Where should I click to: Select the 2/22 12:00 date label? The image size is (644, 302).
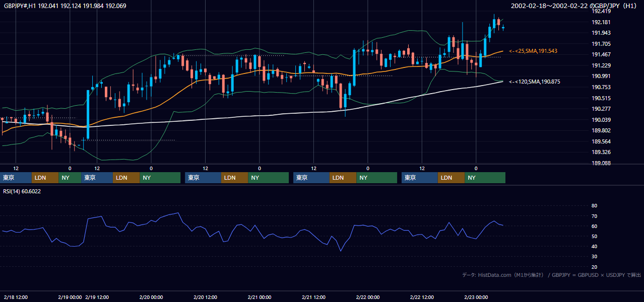(422, 297)
